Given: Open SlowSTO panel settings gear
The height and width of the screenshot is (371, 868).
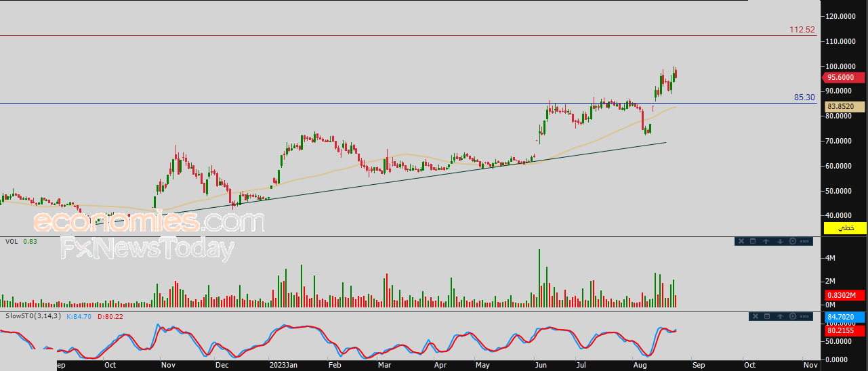Looking at the screenshot, I should [792, 316].
